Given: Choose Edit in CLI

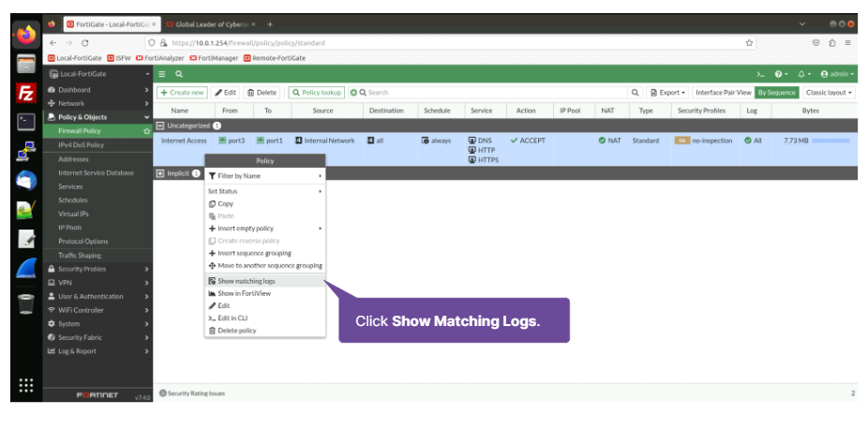Looking at the screenshot, I should (264, 319).
